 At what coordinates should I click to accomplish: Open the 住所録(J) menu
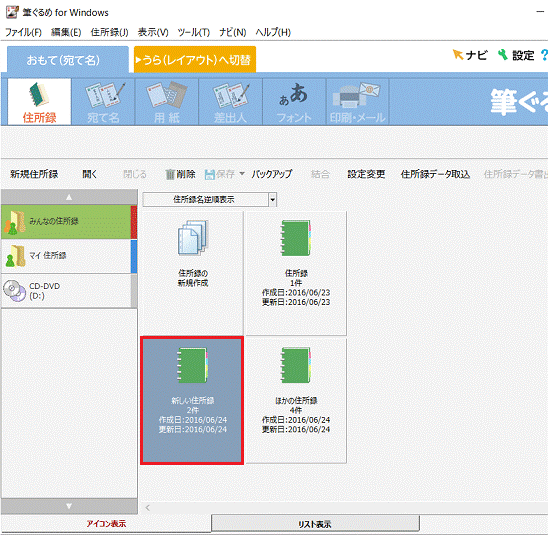pyautogui.click(x=109, y=32)
